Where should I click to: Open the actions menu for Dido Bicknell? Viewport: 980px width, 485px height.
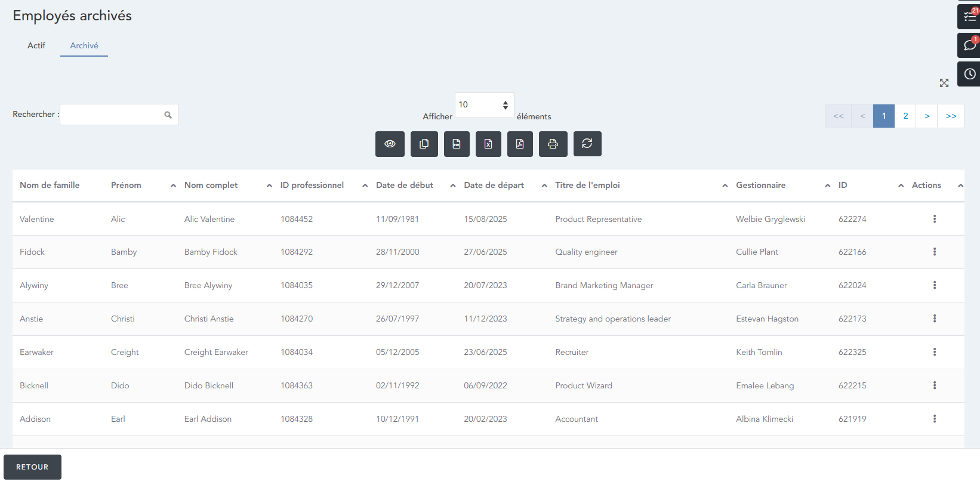pyautogui.click(x=934, y=385)
